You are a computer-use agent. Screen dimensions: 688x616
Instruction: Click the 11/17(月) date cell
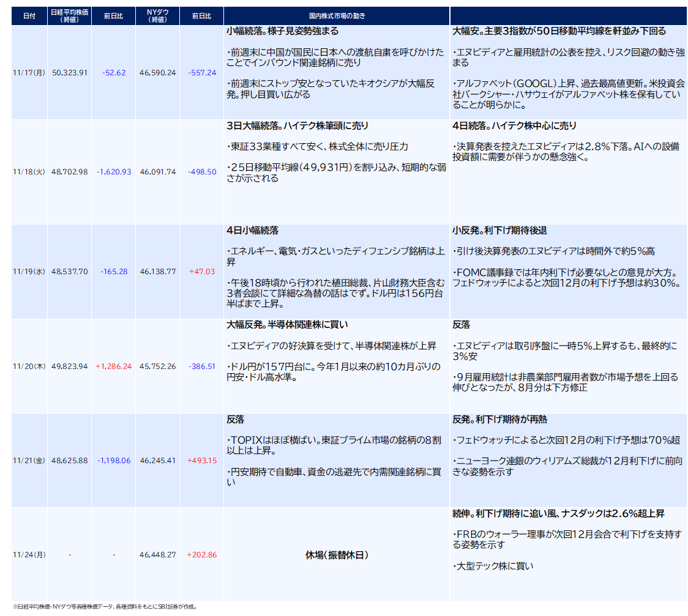pos(29,72)
